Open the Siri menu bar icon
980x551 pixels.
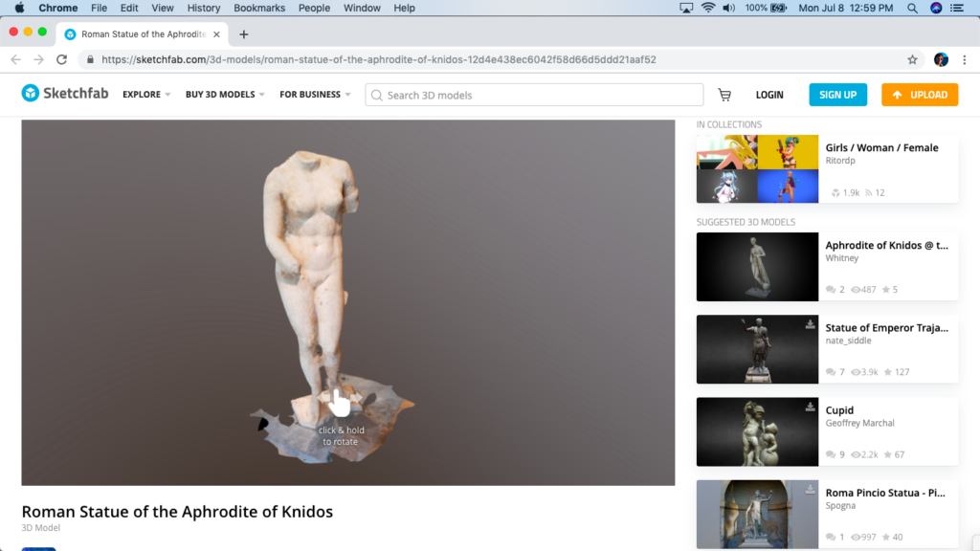pyautogui.click(x=936, y=8)
